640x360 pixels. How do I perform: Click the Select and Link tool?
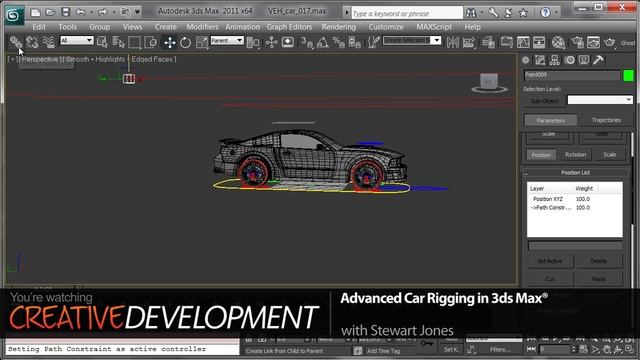click(16, 42)
